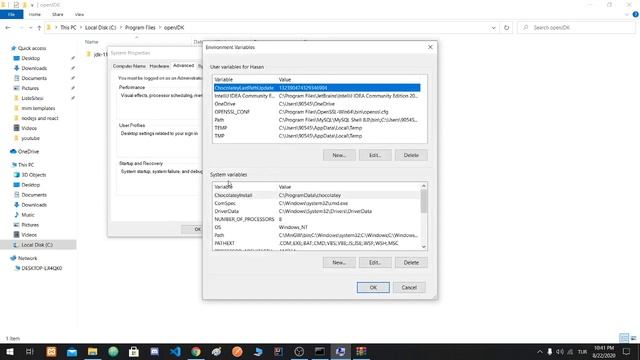The width and height of the screenshot is (640, 360).
Task: Open Downloads under Quick access
Action: (x=34, y=68)
